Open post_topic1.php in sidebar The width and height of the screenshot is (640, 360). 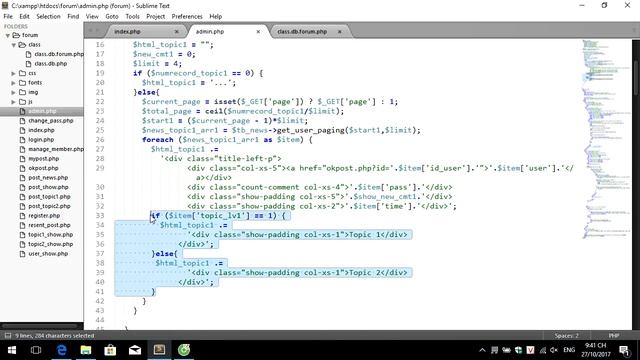[x=49, y=197]
